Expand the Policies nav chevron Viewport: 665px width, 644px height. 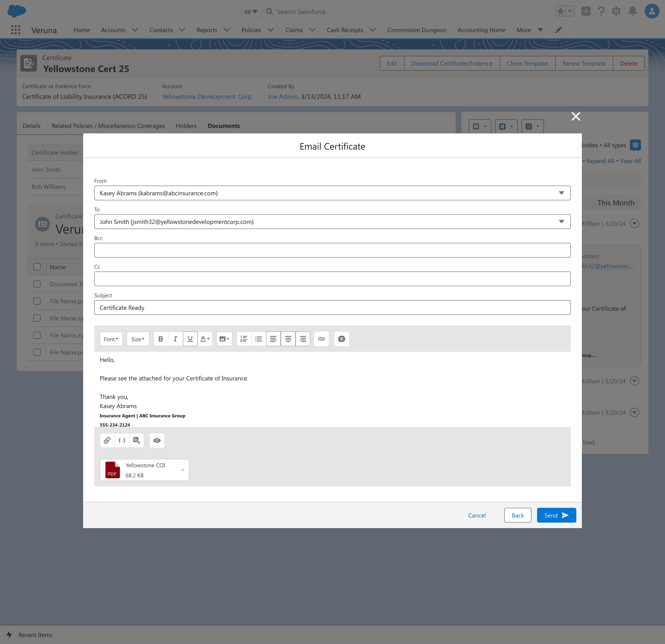click(x=271, y=30)
